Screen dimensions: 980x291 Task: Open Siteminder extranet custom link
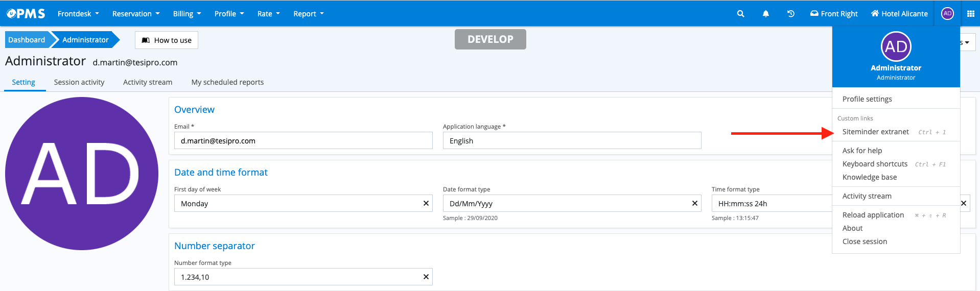point(875,132)
